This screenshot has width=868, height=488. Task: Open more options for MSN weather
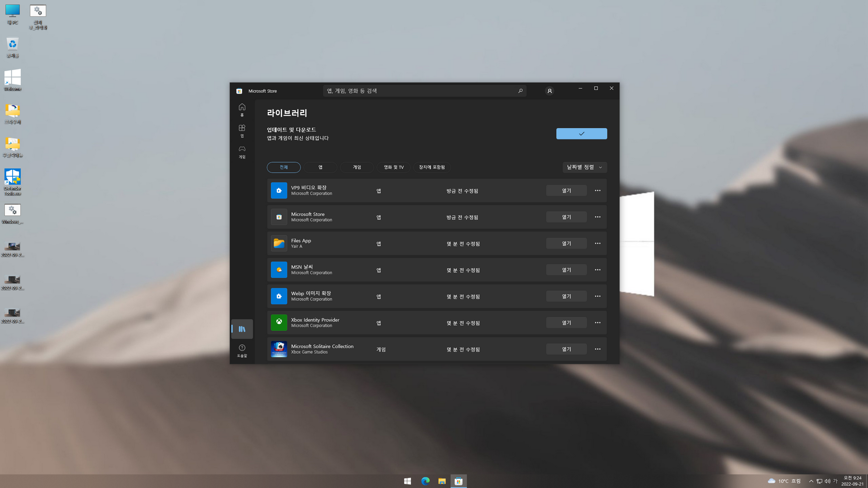click(597, 270)
